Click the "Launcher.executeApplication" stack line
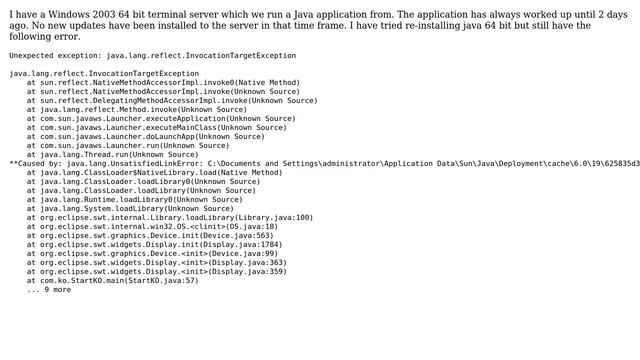The width and height of the screenshot is (640, 360). pyautogui.click(x=161, y=118)
